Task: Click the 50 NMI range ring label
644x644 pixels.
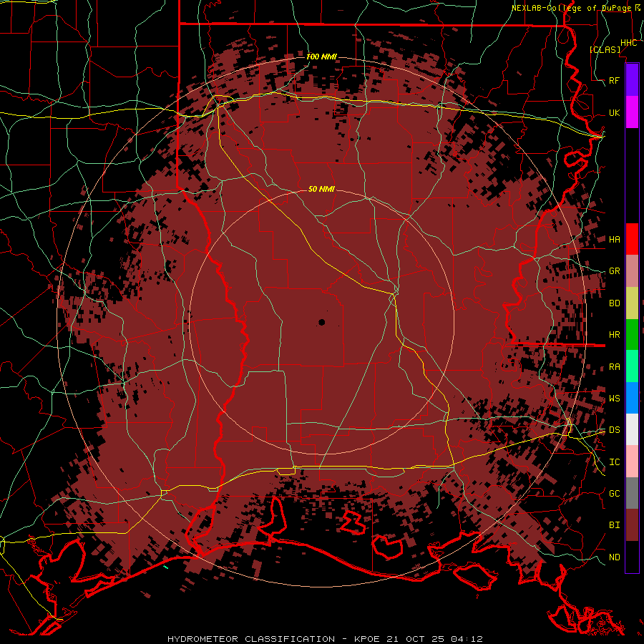Action: click(x=321, y=189)
